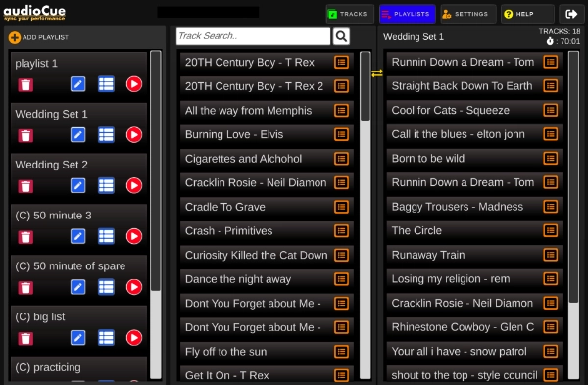
Task: Click the Add Playlist plus button
Action: pos(15,37)
